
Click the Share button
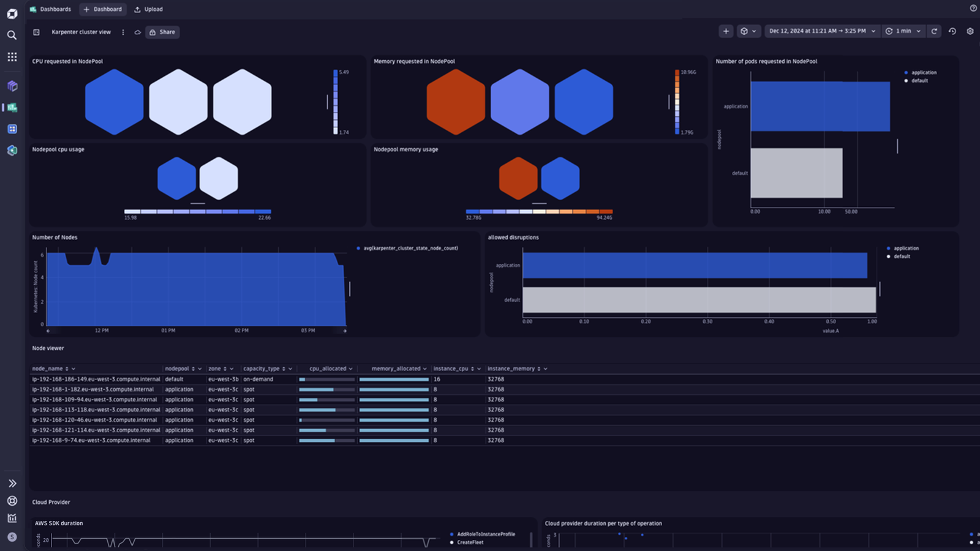(162, 32)
